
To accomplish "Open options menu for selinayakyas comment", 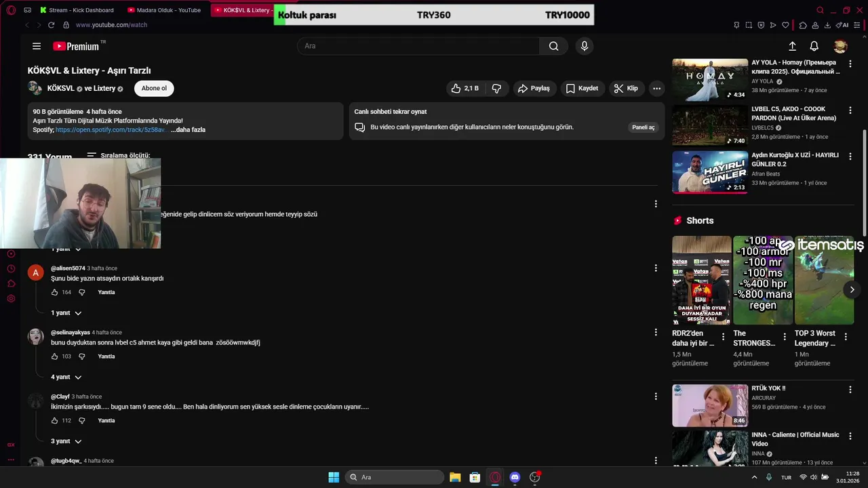I will [656, 332].
